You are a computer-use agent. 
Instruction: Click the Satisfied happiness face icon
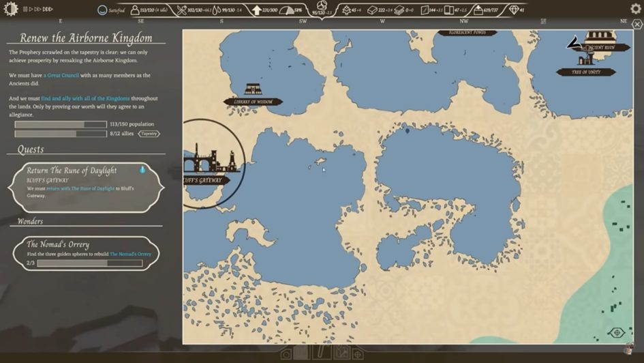(x=102, y=10)
